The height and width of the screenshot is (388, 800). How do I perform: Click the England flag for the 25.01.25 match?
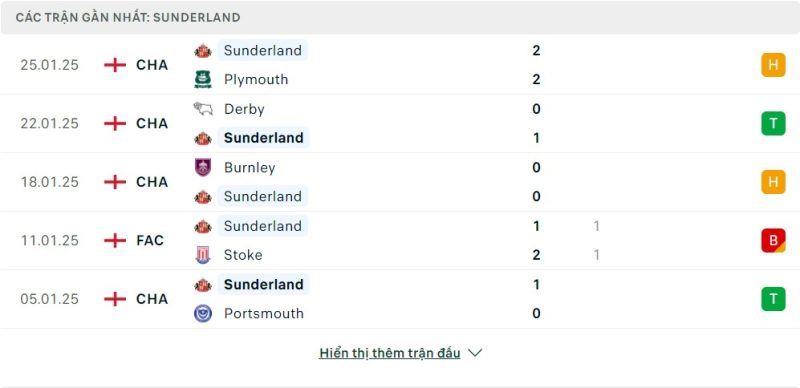click(115, 65)
